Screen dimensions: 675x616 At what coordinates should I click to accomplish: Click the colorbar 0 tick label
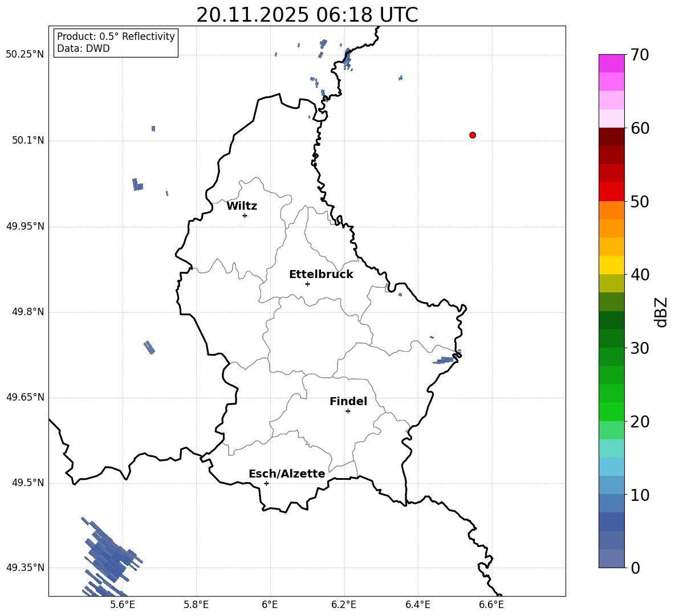(635, 568)
